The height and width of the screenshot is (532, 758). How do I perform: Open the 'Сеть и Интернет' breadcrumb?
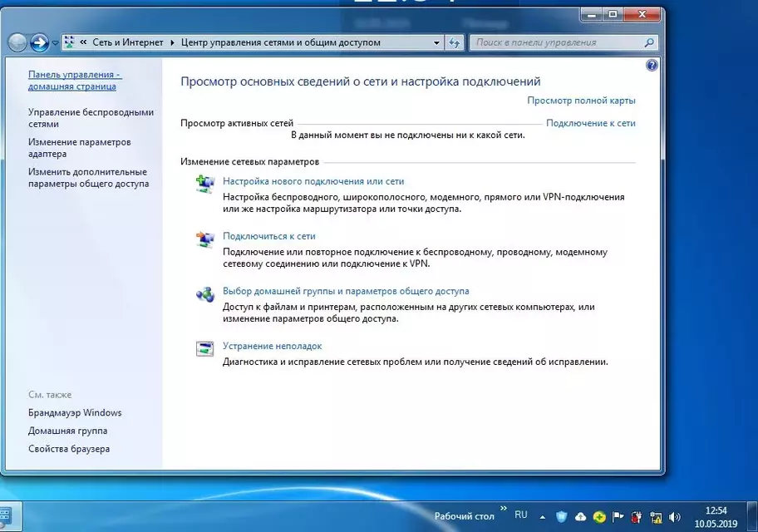pos(128,42)
